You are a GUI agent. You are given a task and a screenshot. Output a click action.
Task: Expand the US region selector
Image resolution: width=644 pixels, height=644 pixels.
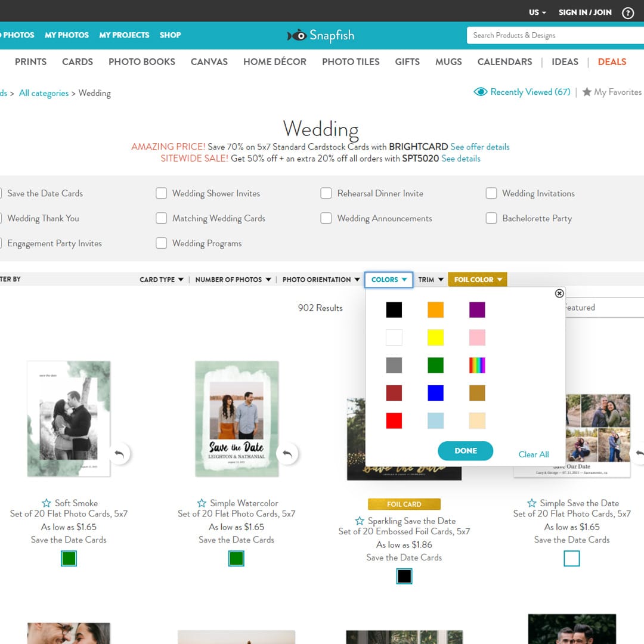click(x=536, y=13)
